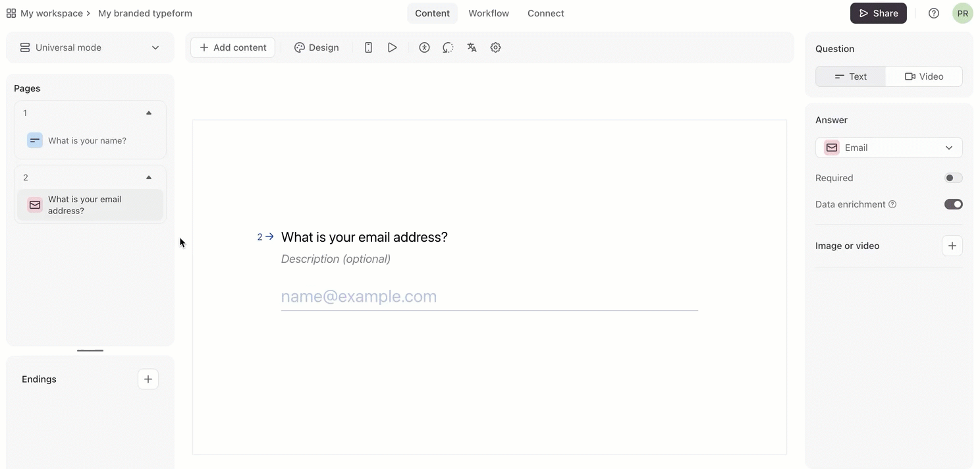Click the Description (optional) field
This screenshot has width=980, height=469.
336,259
